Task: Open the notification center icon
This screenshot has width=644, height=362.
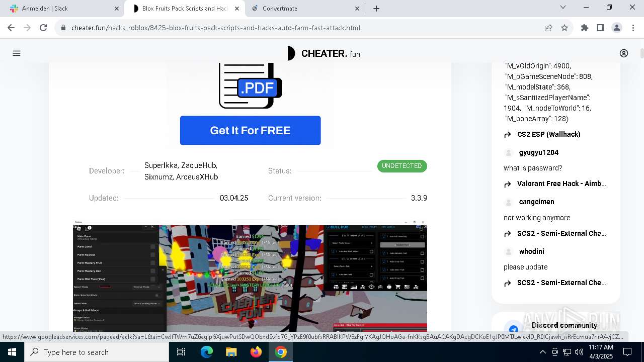Action: tap(627, 352)
